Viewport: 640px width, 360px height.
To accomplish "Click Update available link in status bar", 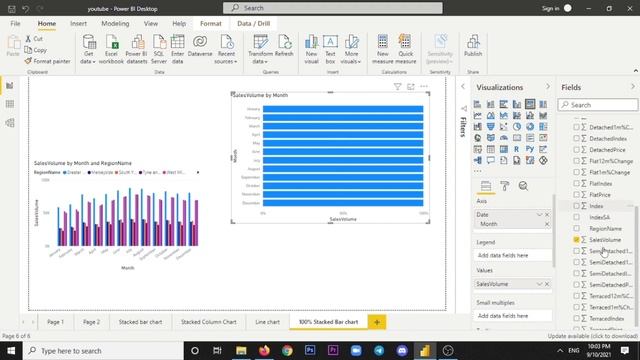I will (x=593, y=336).
